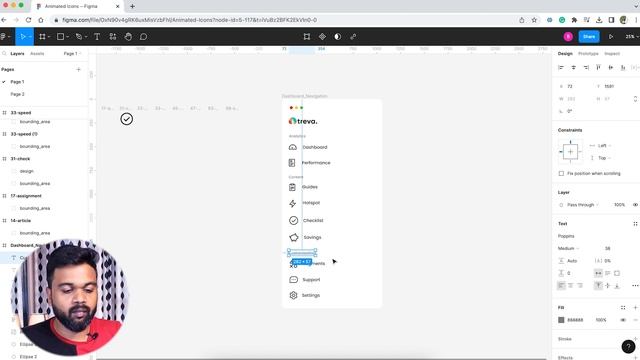Open Fill styles icon
640x360 pixels.
[x=623, y=308]
